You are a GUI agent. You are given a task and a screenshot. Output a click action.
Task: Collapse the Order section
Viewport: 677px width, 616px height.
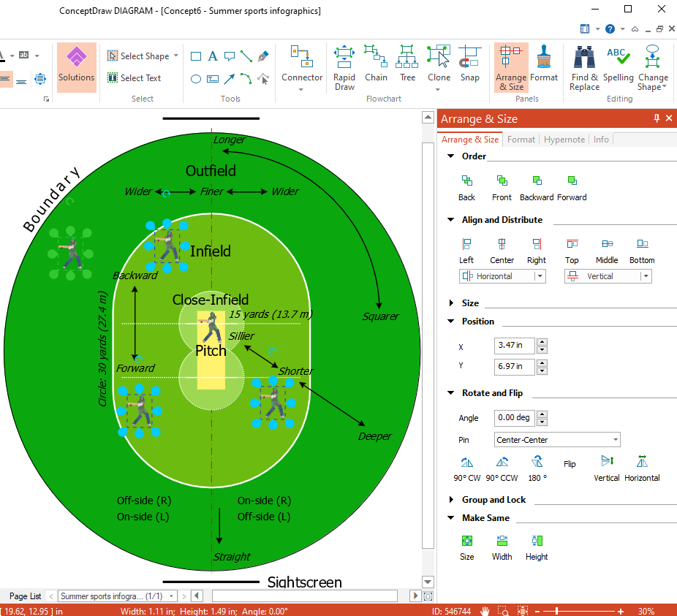[x=451, y=156]
